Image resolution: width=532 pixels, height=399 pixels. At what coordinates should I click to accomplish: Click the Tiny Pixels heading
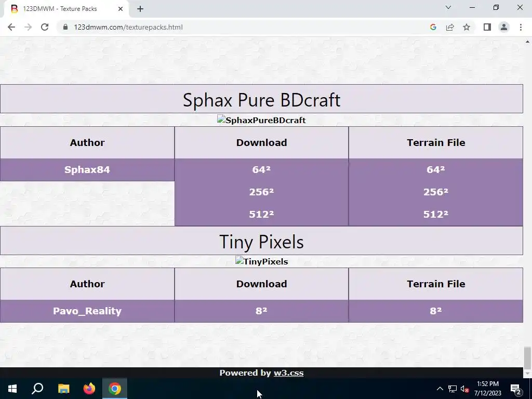[x=261, y=242]
